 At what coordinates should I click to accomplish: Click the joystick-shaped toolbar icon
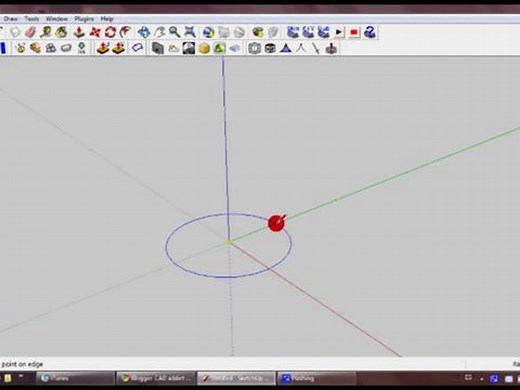click(331, 48)
